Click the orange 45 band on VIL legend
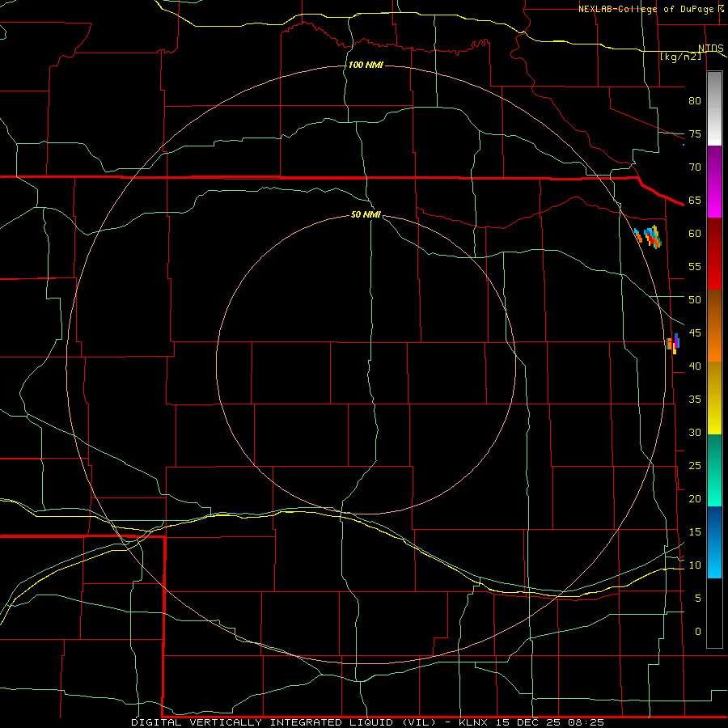 point(714,333)
